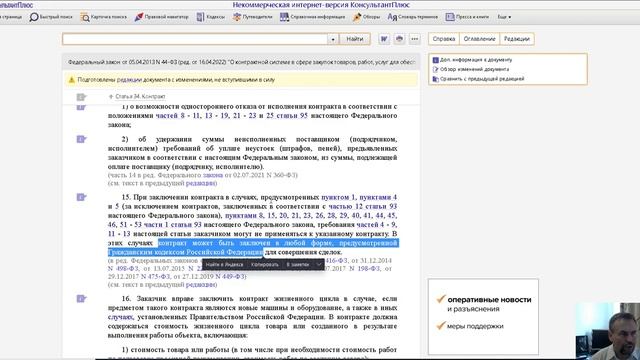Open N 449-ФЗ amendment link
This screenshot has height=360, width=640.
(x=230, y=276)
